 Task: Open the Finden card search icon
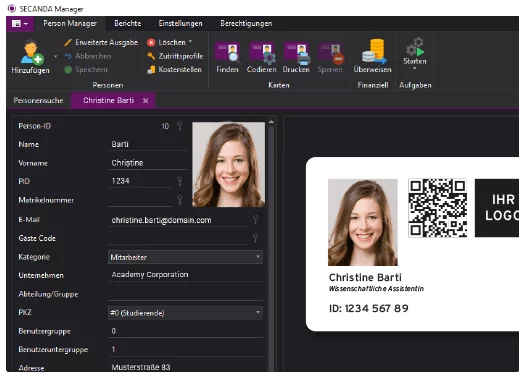coord(228,52)
